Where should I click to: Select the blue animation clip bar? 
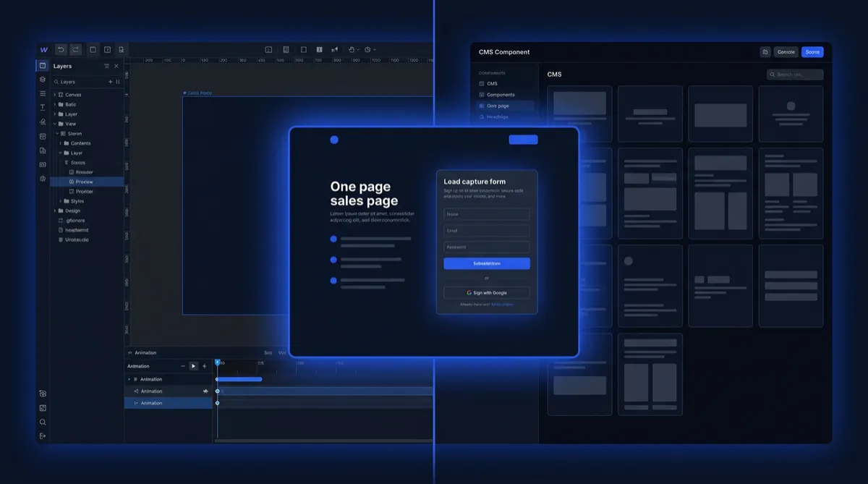[239, 379]
